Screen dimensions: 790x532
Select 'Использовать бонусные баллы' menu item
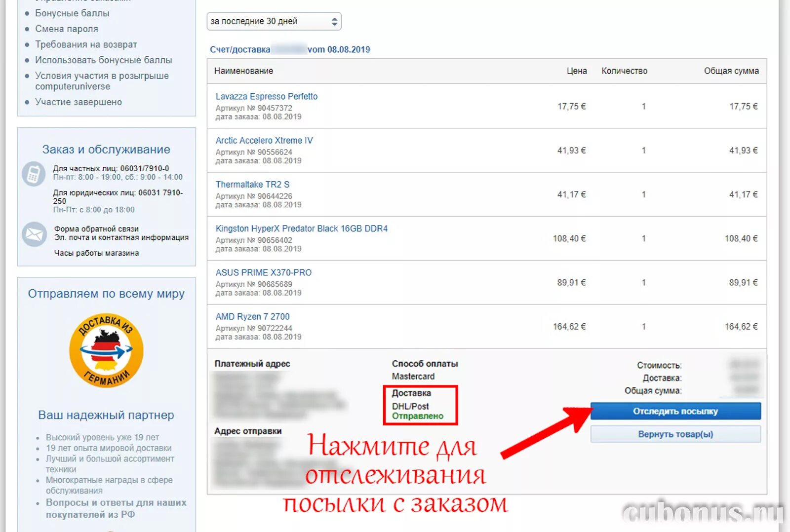pyautogui.click(x=104, y=60)
